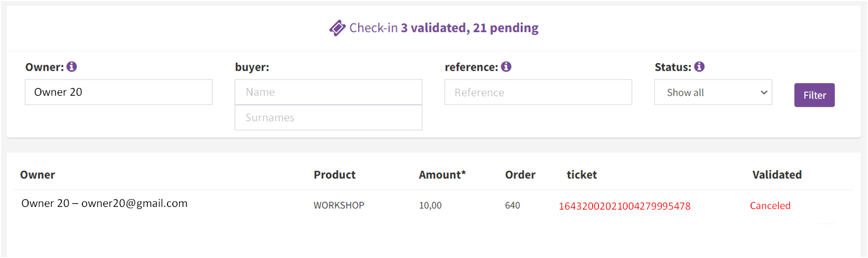Click the Owner column header
Screen dimensions: 868x258
coord(38,175)
